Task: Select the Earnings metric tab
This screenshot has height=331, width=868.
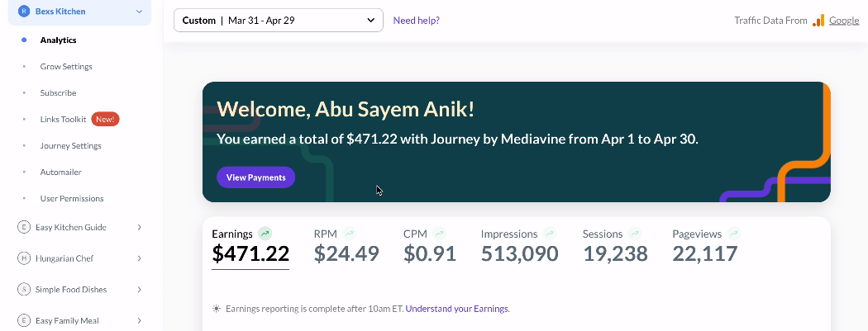Action: click(250, 248)
